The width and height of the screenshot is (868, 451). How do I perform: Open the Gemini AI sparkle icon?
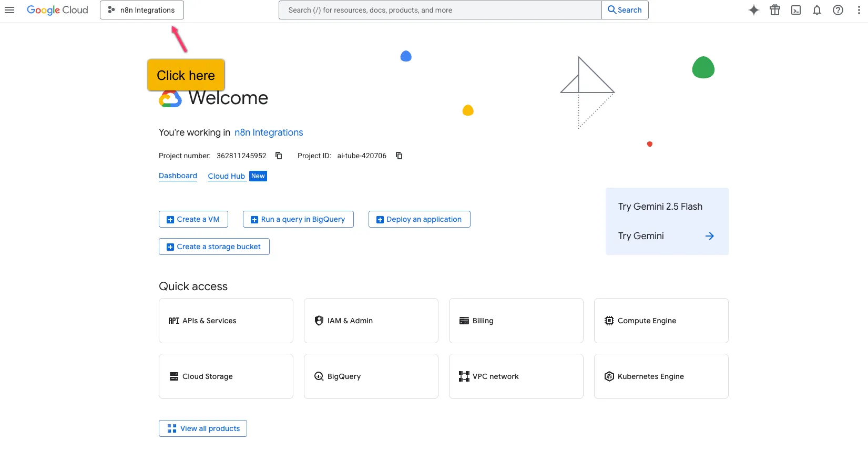(754, 10)
